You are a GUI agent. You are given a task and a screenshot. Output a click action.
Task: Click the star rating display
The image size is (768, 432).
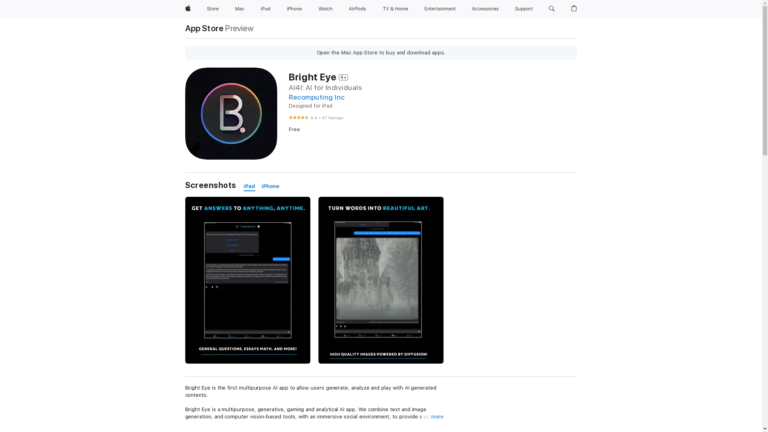pyautogui.click(x=298, y=118)
